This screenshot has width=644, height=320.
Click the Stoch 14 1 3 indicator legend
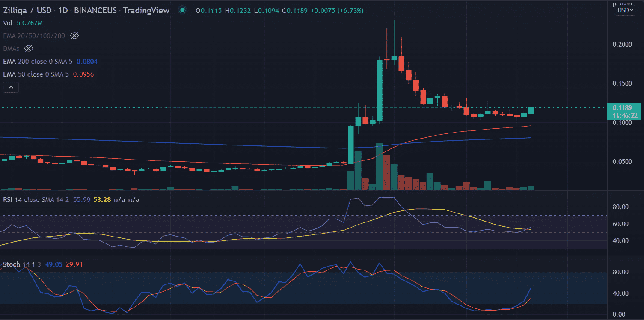tap(22, 264)
